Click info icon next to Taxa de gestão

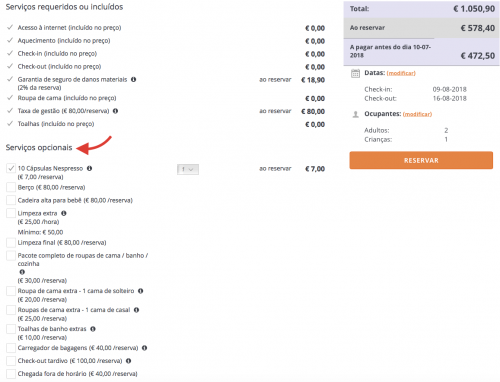tap(115, 111)
